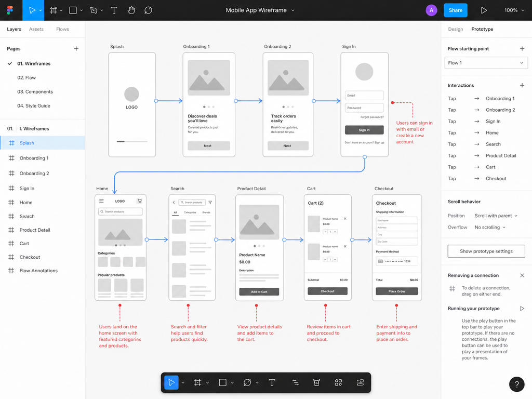Viewport: 532px width, 399px height.
Task: Select the Move tool in bottom toolbar
Action: click(171, 383)
